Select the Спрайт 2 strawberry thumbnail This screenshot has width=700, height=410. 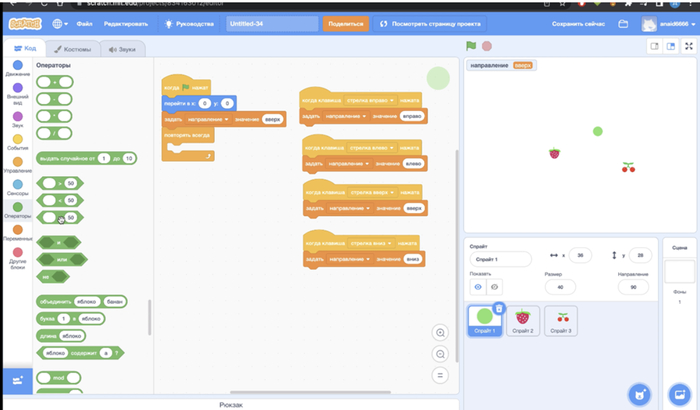point(522,318)
